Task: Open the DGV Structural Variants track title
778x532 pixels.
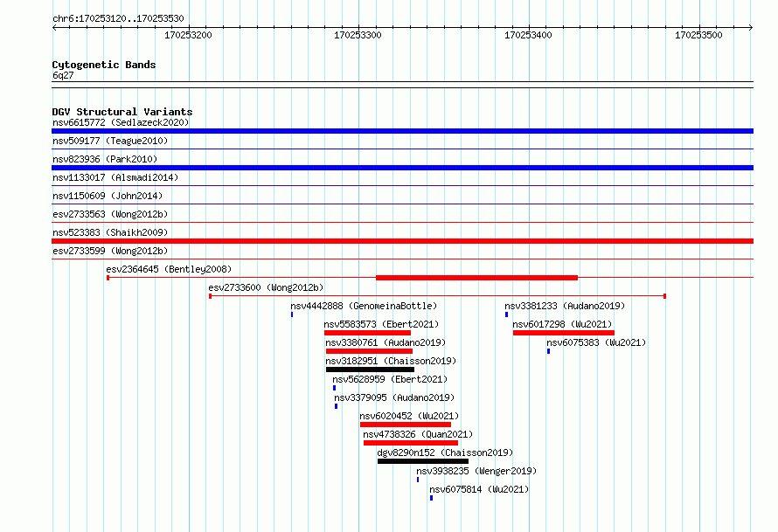Action: [122, 112]
